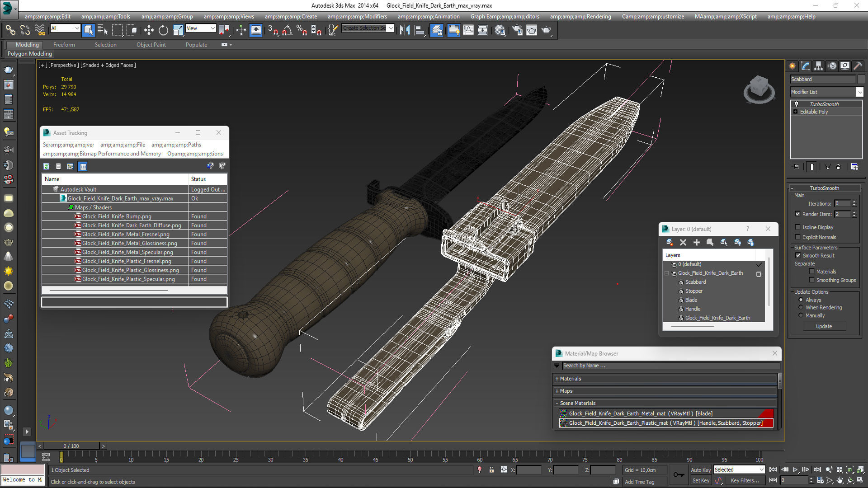The width and height of the screenshot is (868, 488).
Task: Open Paths menu in Asset Tracking
Action: 176,145
